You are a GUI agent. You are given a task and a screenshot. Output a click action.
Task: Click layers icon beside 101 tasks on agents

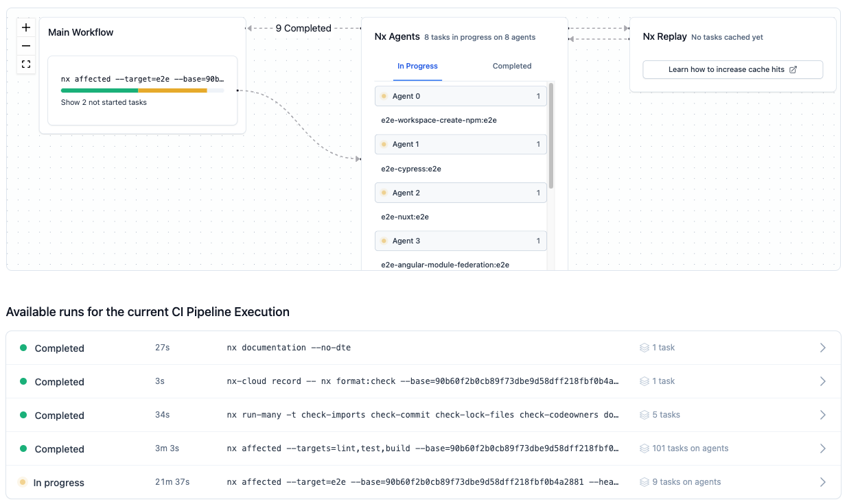644,448
